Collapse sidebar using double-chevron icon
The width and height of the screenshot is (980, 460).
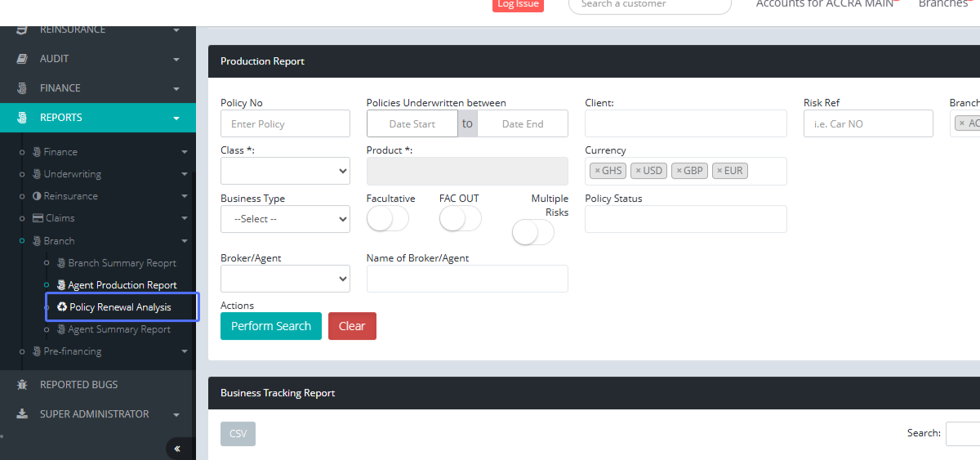(177, 449)
